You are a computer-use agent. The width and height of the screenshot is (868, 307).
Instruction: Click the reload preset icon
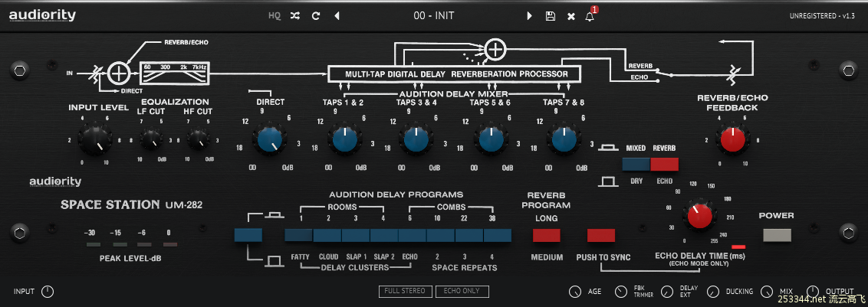(x=316, y=16)
